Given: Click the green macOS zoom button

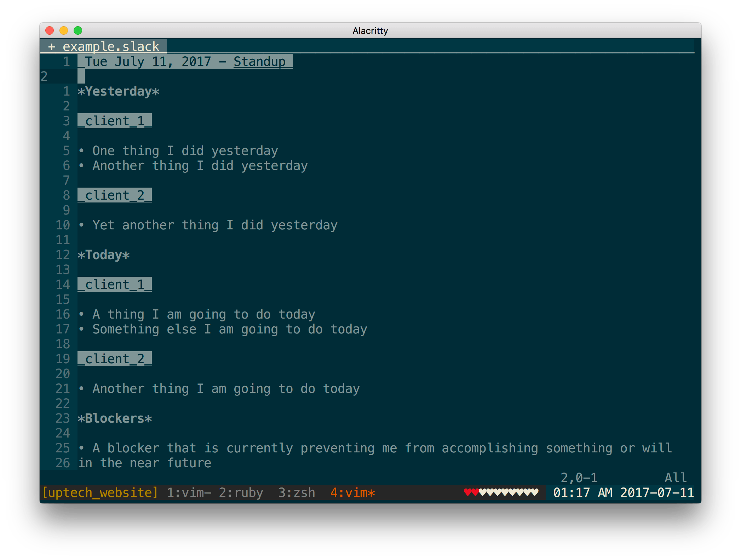Looking at the screenshot, I should pos(78,30).
